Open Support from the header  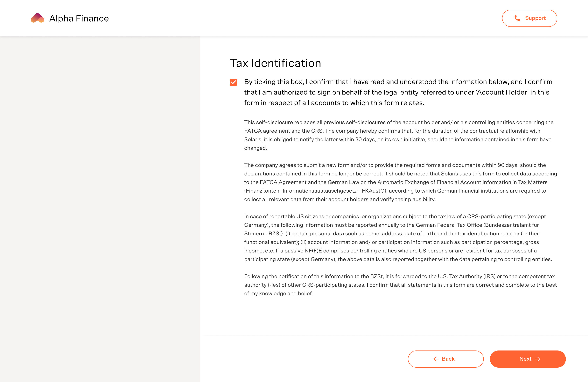(529, 18)
